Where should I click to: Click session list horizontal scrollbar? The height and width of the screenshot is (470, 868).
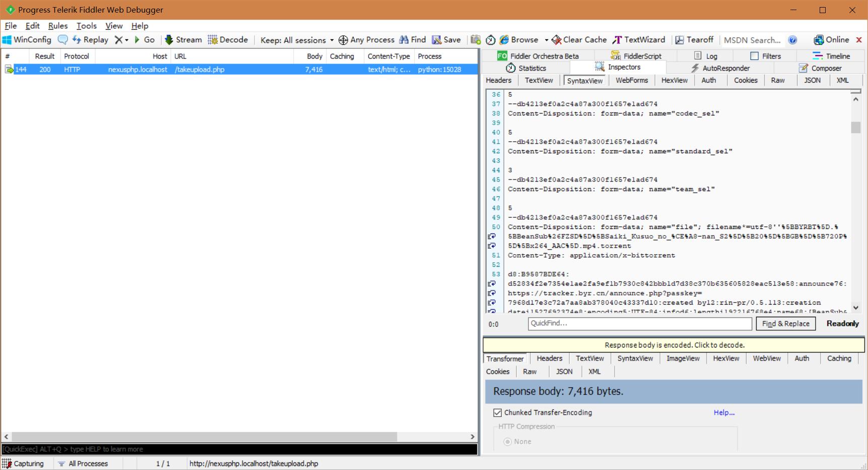click(204, 437)
